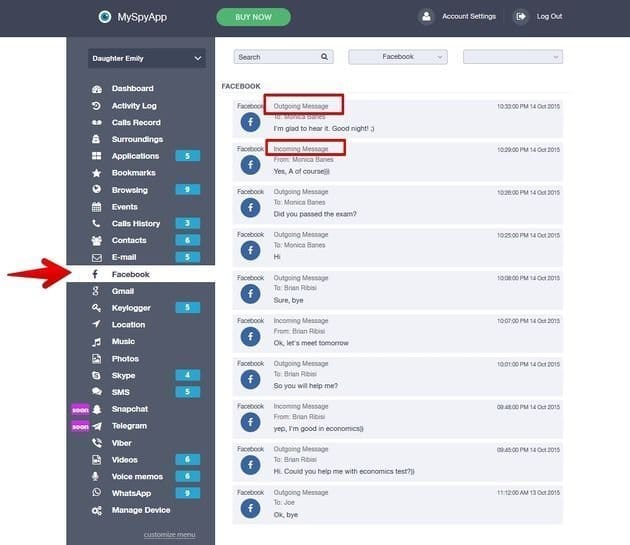Open Dashboard icon in sidebar
The width and height of the screenshot is (630, 545).
tap(97, 89)
